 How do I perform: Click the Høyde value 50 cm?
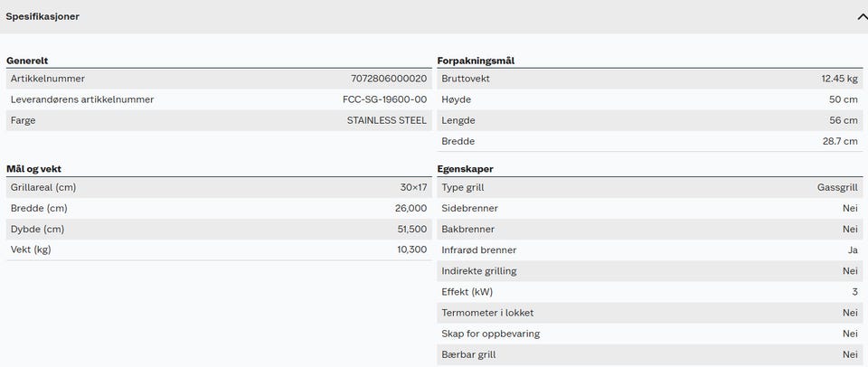844,99
